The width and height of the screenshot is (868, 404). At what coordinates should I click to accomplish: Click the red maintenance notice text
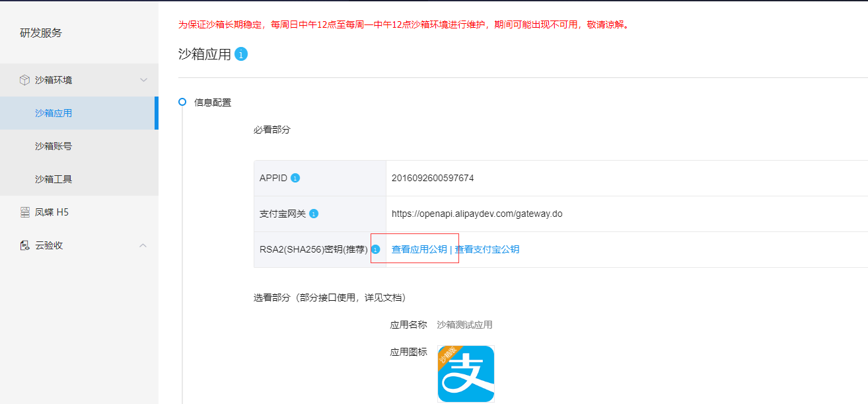403,24
